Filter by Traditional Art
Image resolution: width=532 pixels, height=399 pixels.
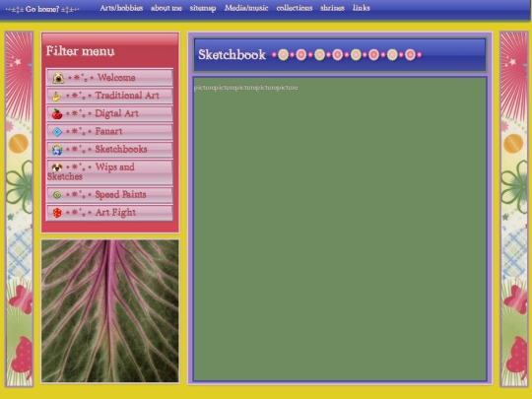109,96
